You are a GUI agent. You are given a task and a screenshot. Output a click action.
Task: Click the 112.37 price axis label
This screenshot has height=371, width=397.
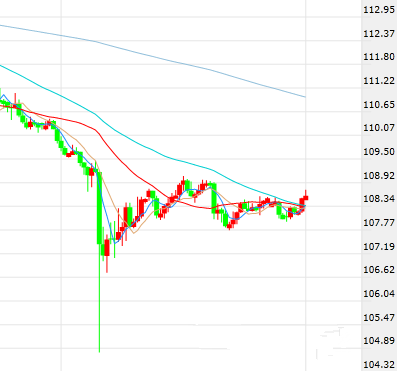click(379, 34)
